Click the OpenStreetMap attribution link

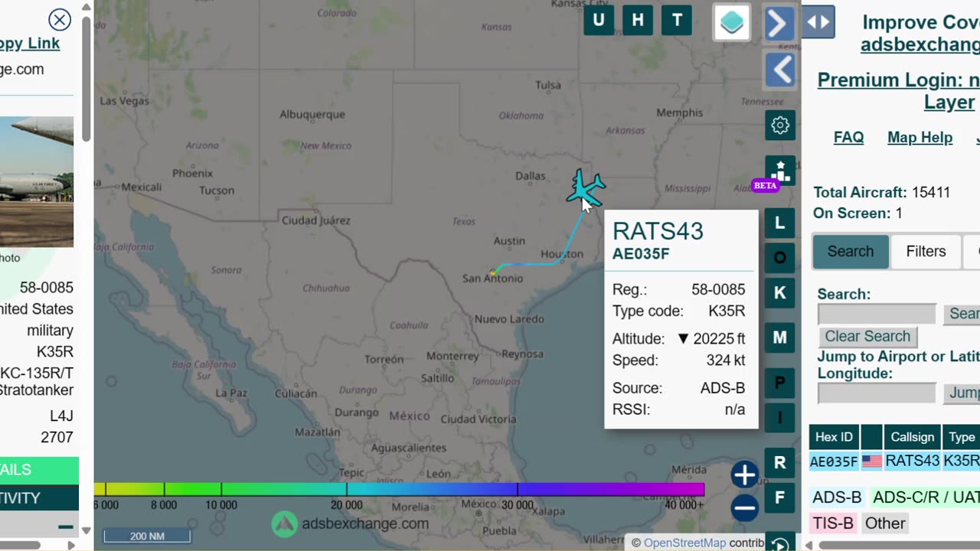(684, 543)
